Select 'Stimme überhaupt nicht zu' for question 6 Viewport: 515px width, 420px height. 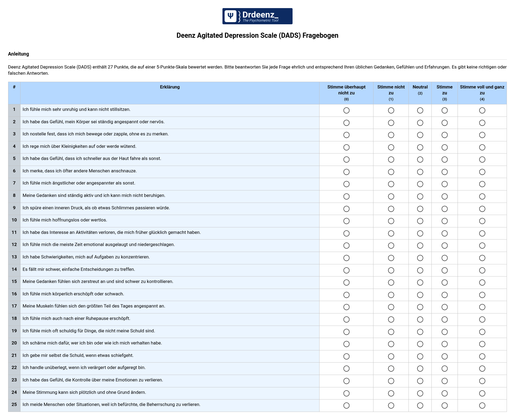coord(346,172)
